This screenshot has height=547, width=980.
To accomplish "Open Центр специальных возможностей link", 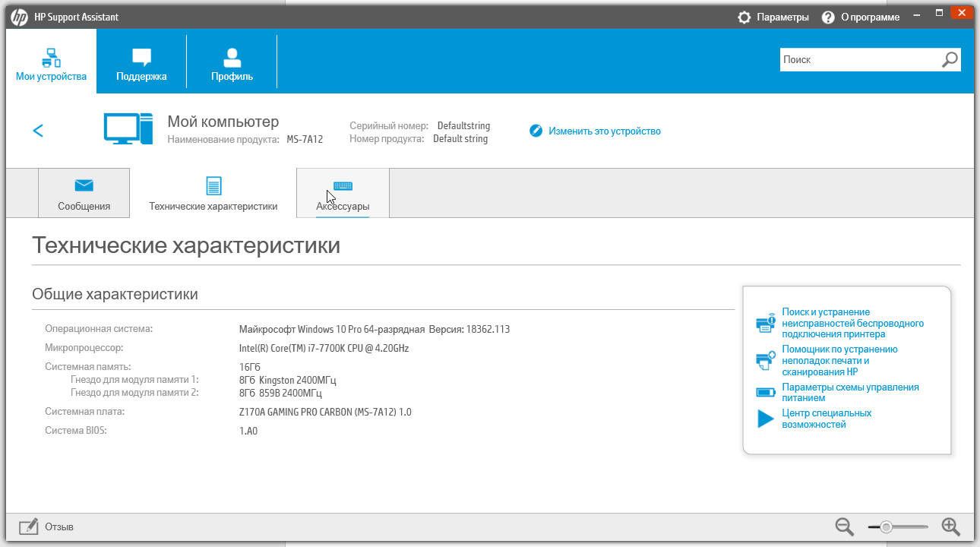I will pyautogui.click(x=827, y=419).
